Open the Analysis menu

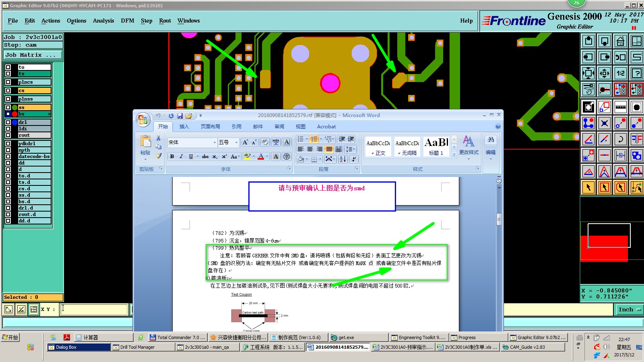(x=103, y=21)
